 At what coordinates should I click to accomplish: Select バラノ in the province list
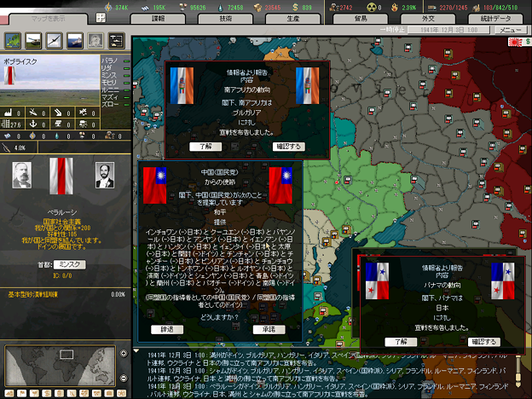[x=116, y=61]
